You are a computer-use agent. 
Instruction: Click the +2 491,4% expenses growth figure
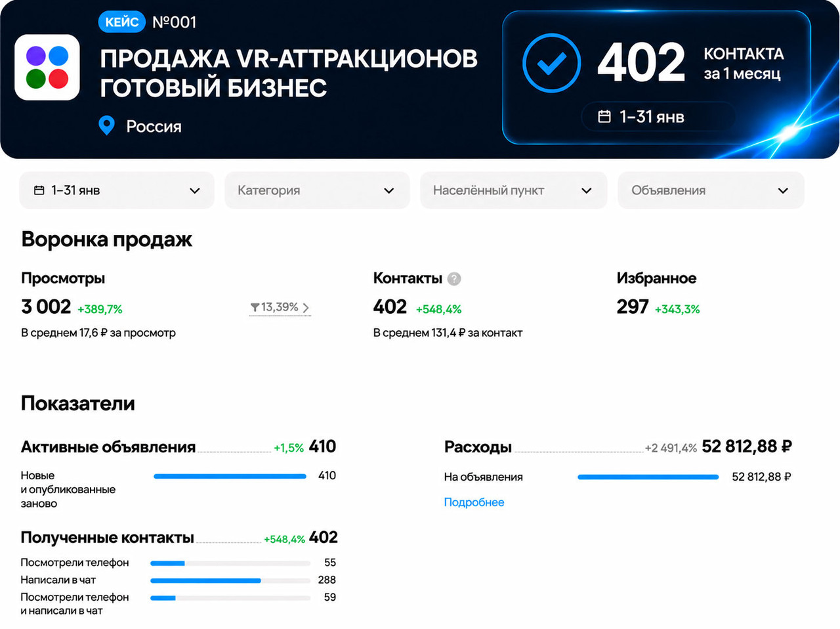point(671,448)
